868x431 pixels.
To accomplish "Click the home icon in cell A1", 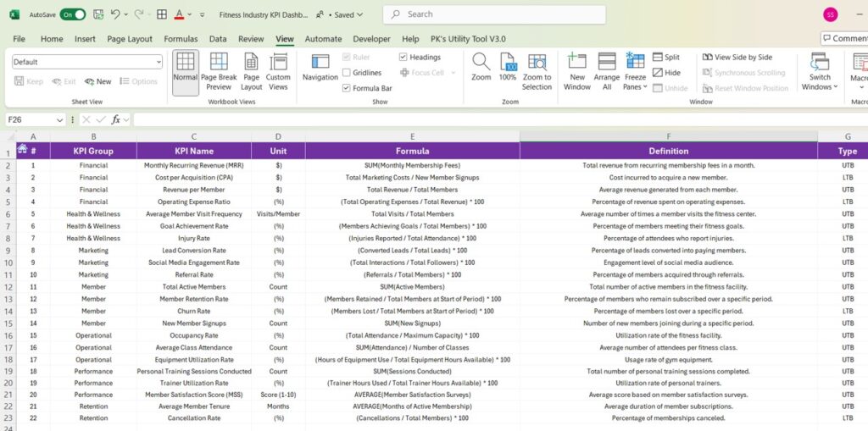I will (x=22, y=148).
